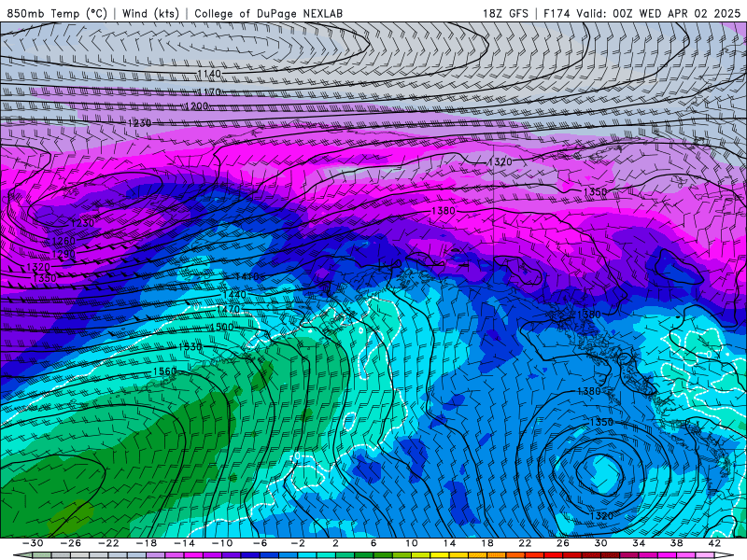The height and width of the screenshot is (560, 747).
Task: Click the 'Wind (kts)' header text
Action: (151, 13)
